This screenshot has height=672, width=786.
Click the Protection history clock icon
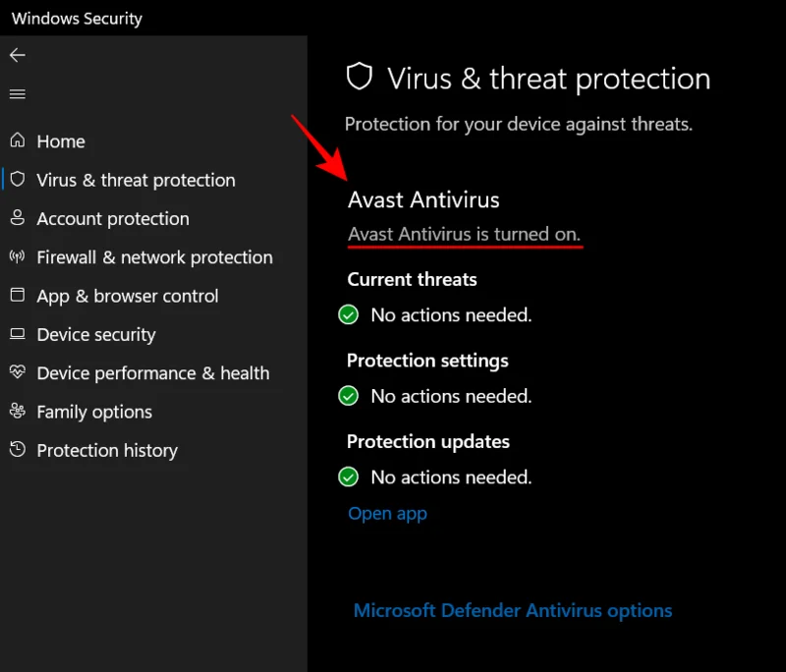(16, 450)
